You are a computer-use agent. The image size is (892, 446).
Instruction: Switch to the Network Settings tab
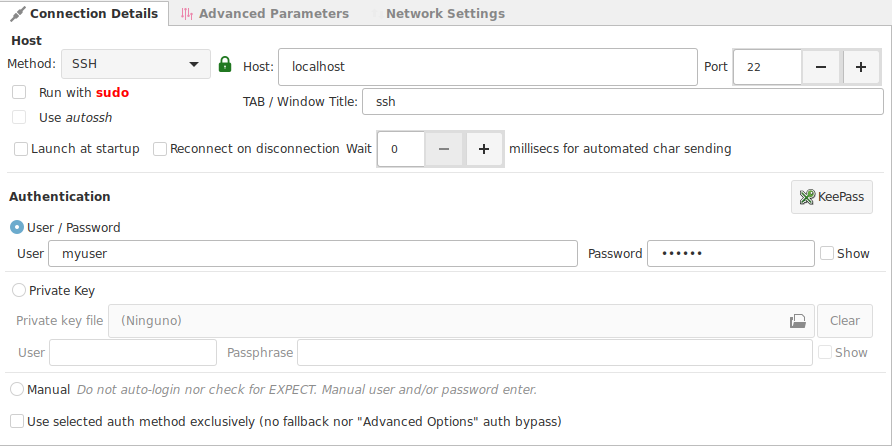437,14
